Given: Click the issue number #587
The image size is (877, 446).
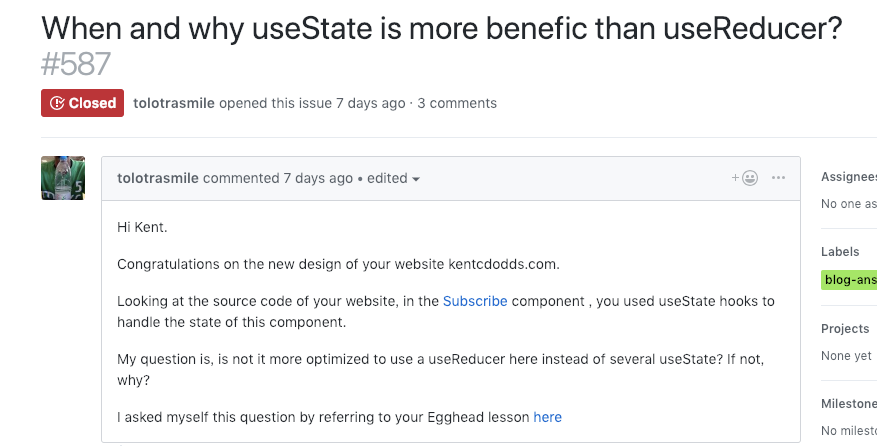Looking at the screenshot, I should coord(76,65).
